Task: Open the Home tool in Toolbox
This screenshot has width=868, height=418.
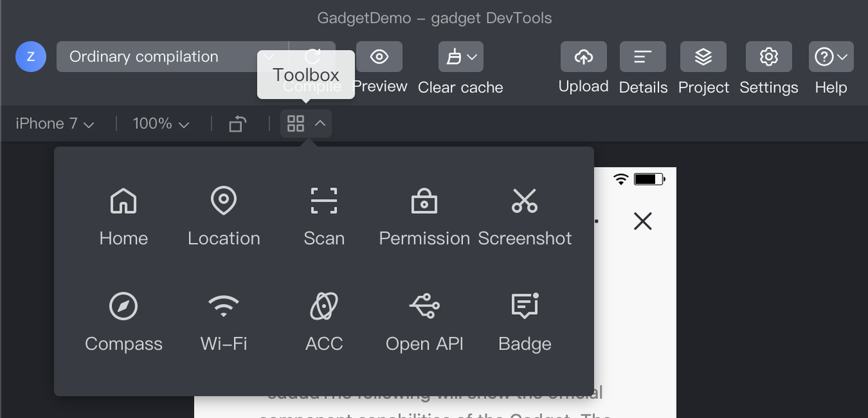Action: point(123,202)
